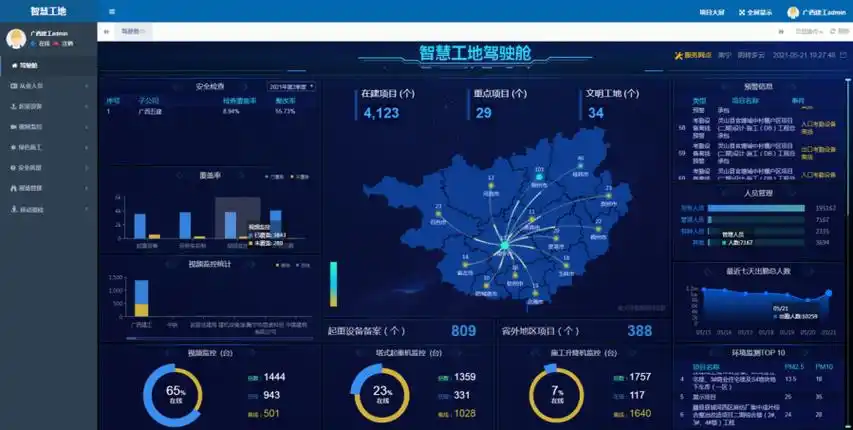The height and width of the screenshot is (430, 853).
Task: Click the last data point on attendance line chart
Action: pos(829,293)
